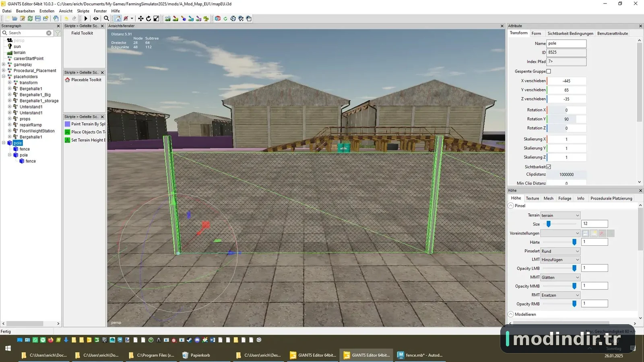This screenshot has height=362, width=644.
Task: Click the filter funnel beside scenegraph search
Action: click(x=58, y=33)
